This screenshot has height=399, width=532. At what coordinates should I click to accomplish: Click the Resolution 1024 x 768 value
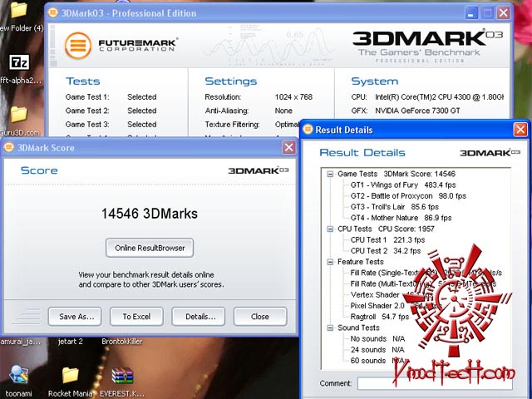click(293, 97)
